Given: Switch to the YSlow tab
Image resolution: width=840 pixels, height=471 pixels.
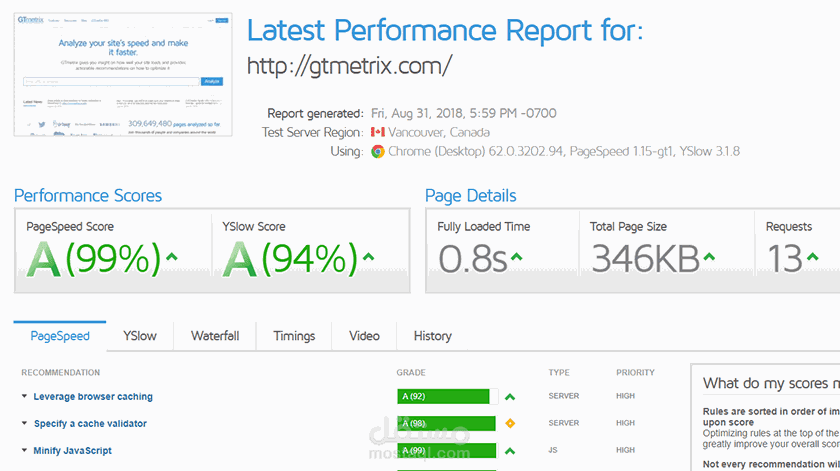Looking at the screenshot, I should point(140,336).
